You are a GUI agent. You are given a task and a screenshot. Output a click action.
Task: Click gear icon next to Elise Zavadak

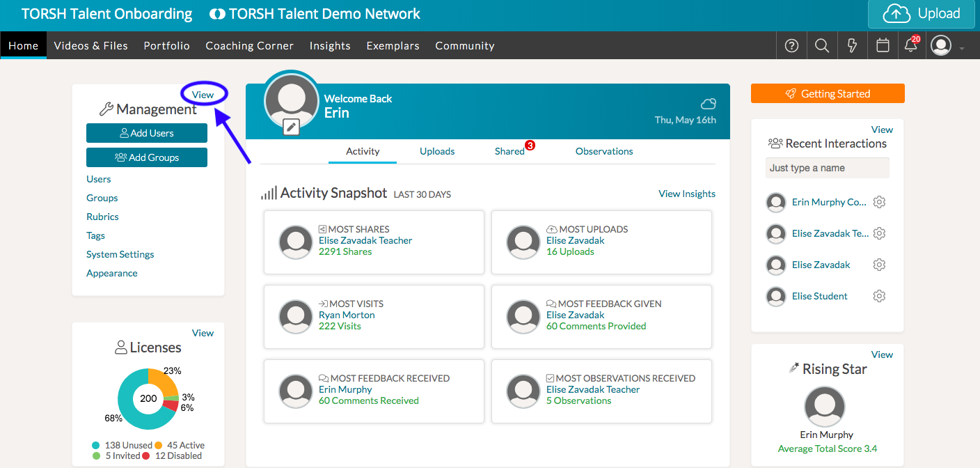(x=879, y=265)
